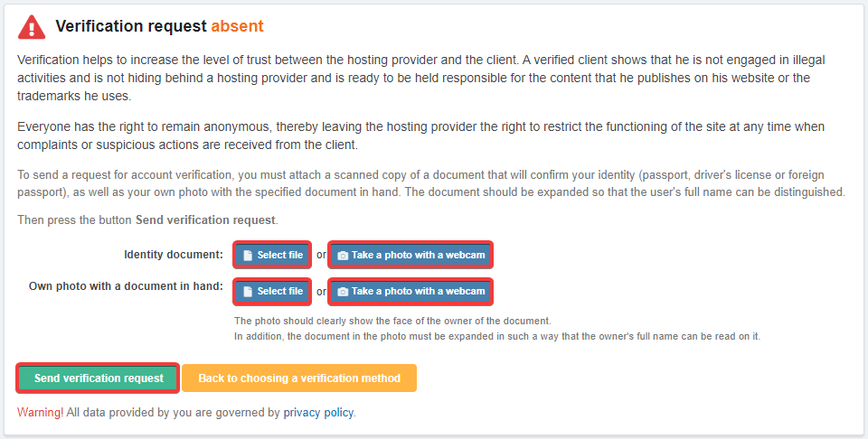Click the orange "absent" status text
868x439 pixels.
coord(237,27)
